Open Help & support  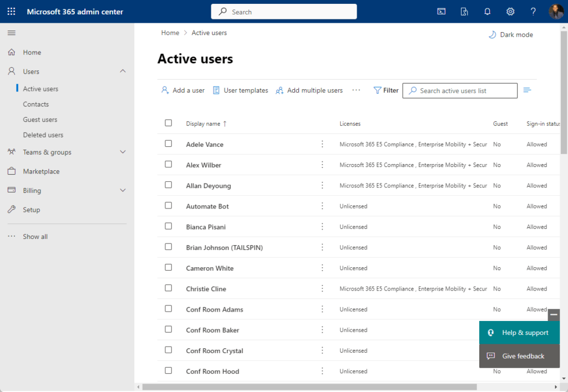(519, 333)
